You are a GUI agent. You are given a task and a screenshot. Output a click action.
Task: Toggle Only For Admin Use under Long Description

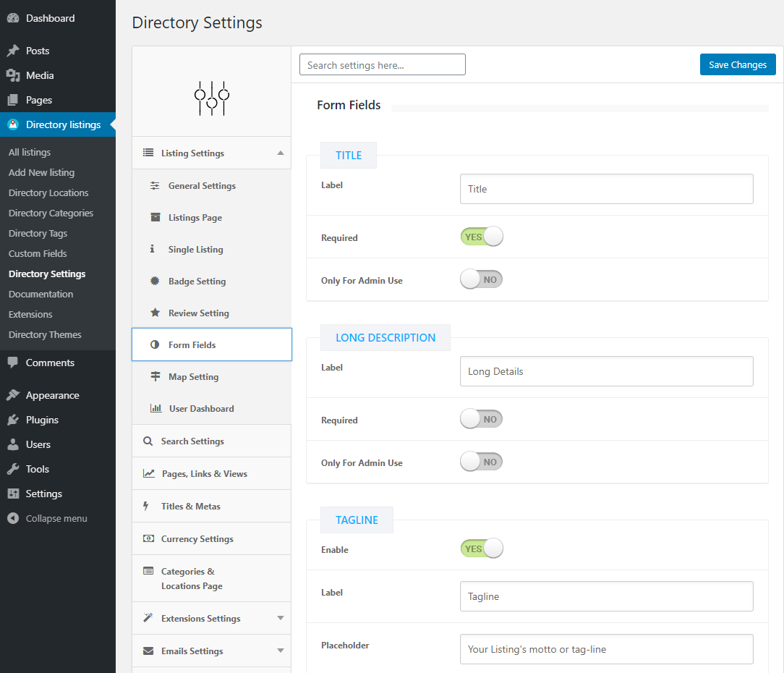coord(482,462)
